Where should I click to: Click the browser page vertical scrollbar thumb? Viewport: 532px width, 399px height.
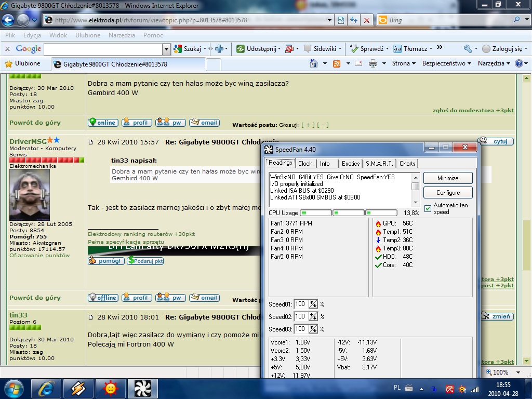click(526, 245)
